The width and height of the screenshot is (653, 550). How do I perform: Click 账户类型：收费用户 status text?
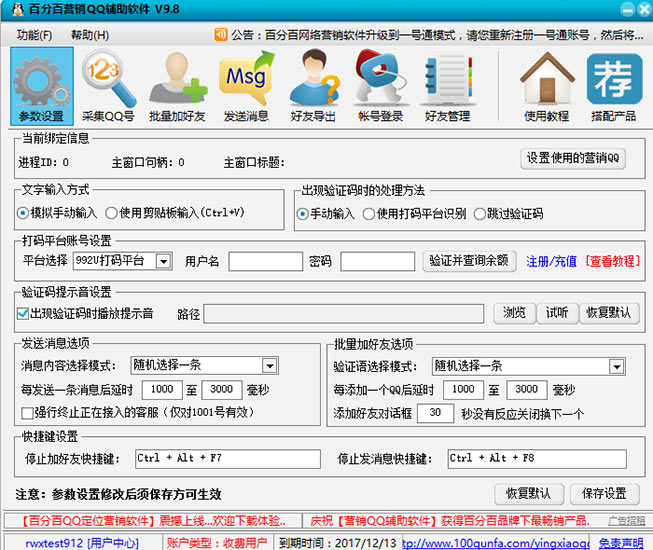click(x=217, y=543)
